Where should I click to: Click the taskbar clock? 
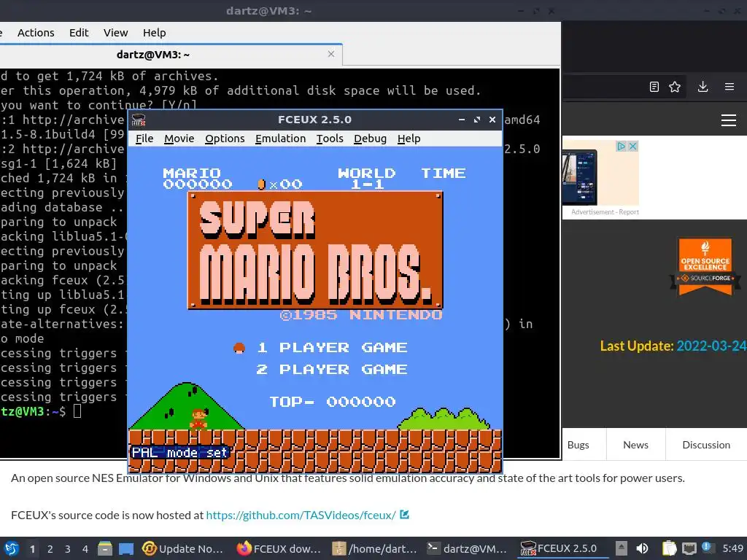[x=732, y=548]
